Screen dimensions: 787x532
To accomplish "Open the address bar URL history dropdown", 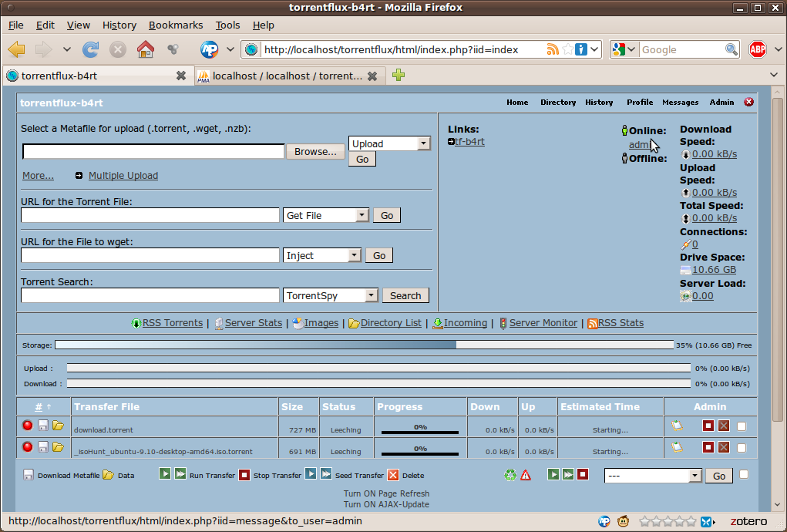I will coord(594,49).
